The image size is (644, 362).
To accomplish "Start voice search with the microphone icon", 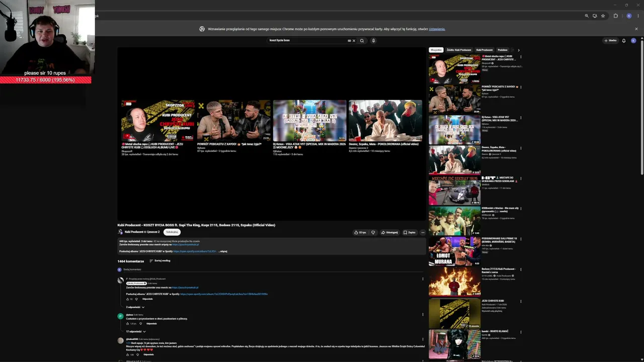I will pyautogui.click(x=373, y=41).
